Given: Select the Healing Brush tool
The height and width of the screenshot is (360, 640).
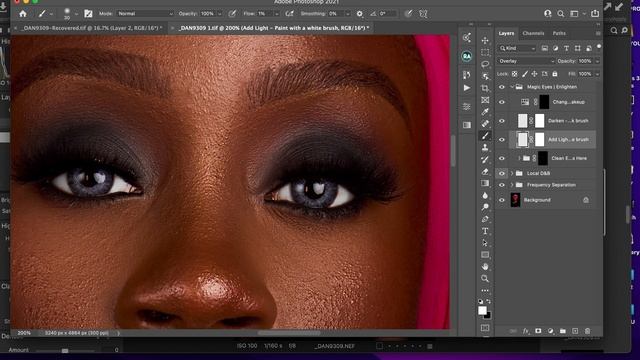Looking at the screenshot, I should (485, 124).
